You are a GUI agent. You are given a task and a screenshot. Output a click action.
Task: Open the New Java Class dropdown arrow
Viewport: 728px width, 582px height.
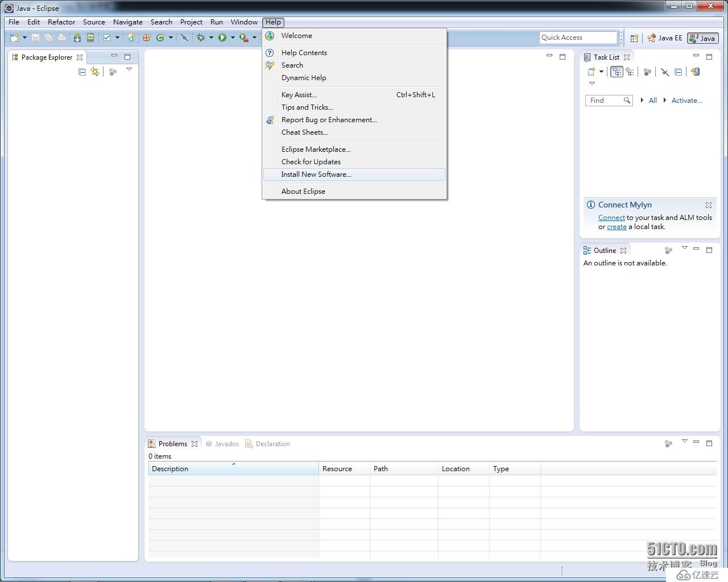[171, 38]
